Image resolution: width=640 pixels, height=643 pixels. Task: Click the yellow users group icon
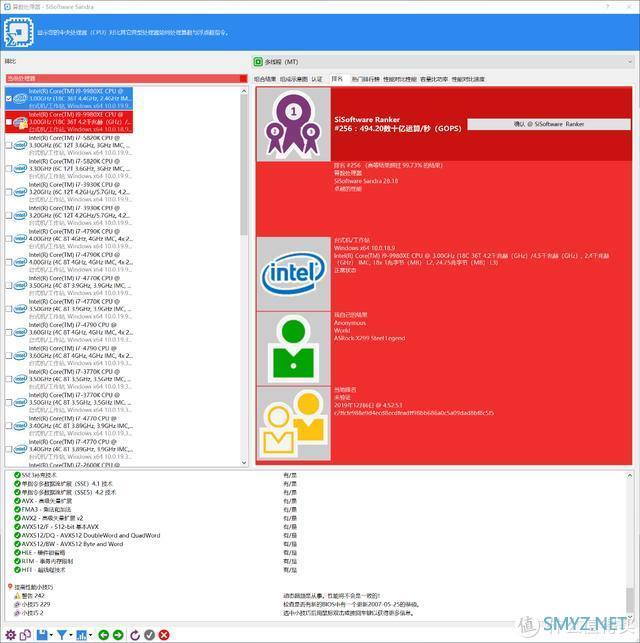(293, 423)
